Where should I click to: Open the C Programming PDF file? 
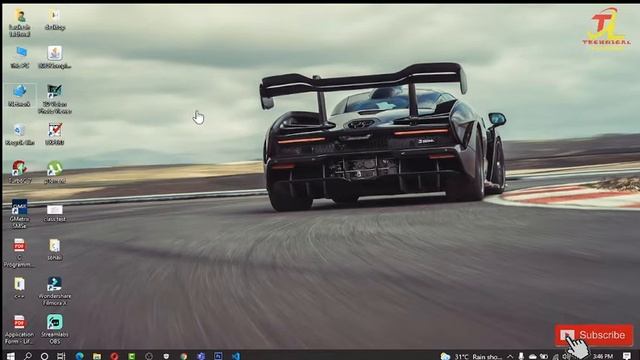[19, 253]
